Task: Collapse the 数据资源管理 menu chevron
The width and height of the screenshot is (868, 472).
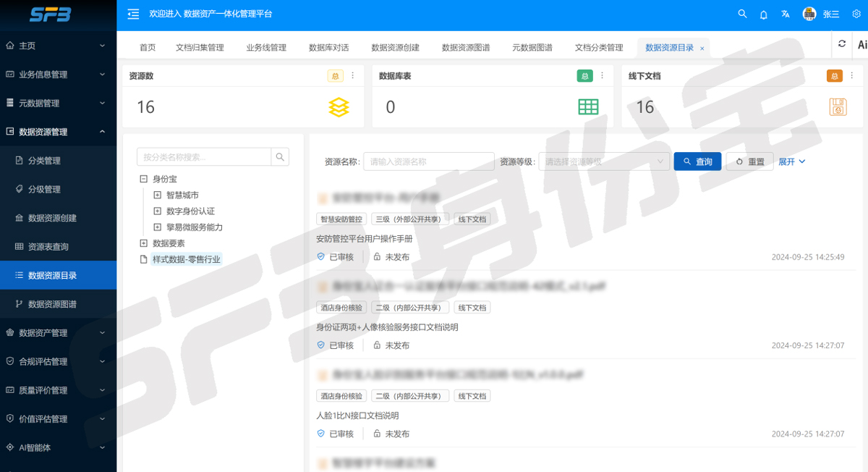Action: coord(102,132)
